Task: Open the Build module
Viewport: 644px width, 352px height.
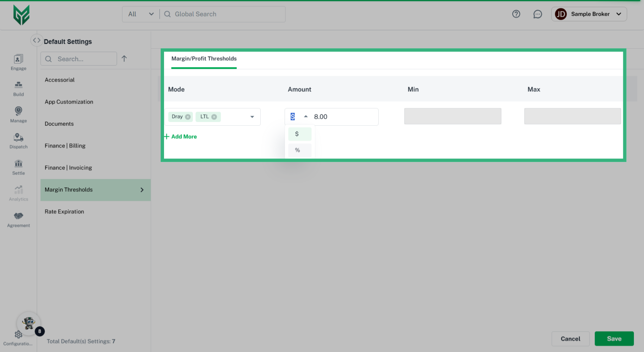Action: pos(18,89)
